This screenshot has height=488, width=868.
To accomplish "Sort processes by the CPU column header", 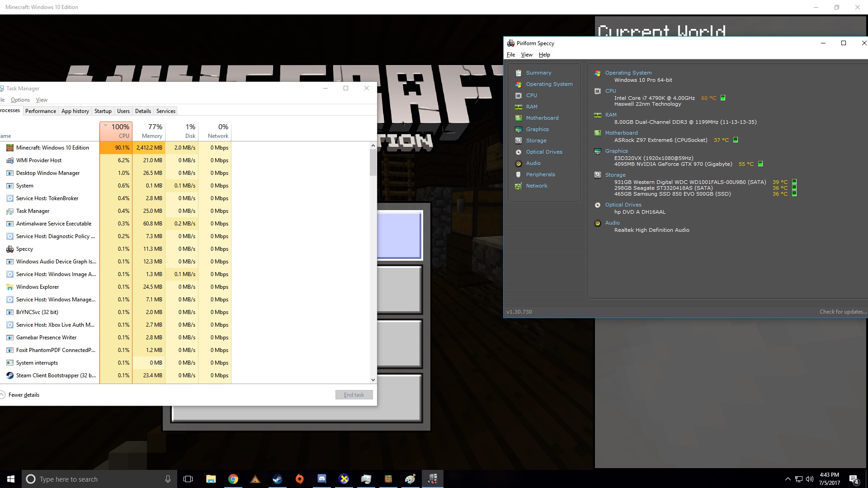I will coord(116,131).
